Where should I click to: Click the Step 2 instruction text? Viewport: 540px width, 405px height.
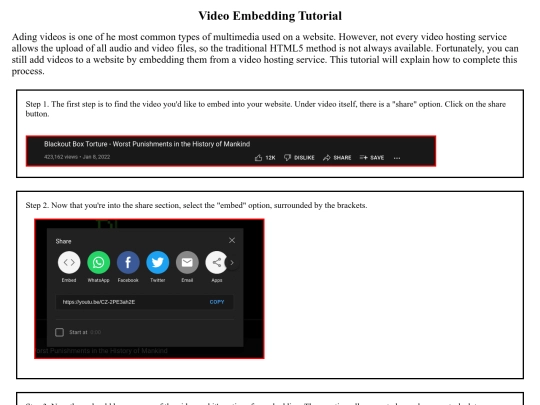[196, 205]
